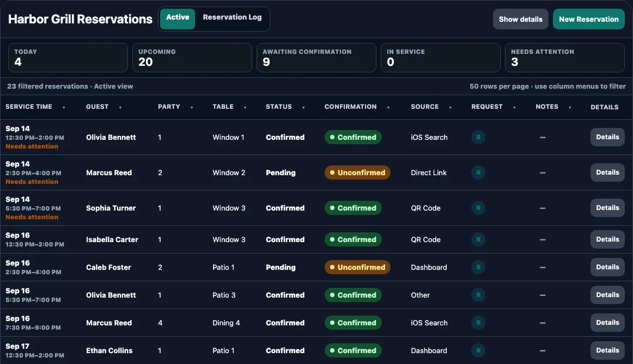Click Confirmed badge for Ethan Collins

(353, 351)
